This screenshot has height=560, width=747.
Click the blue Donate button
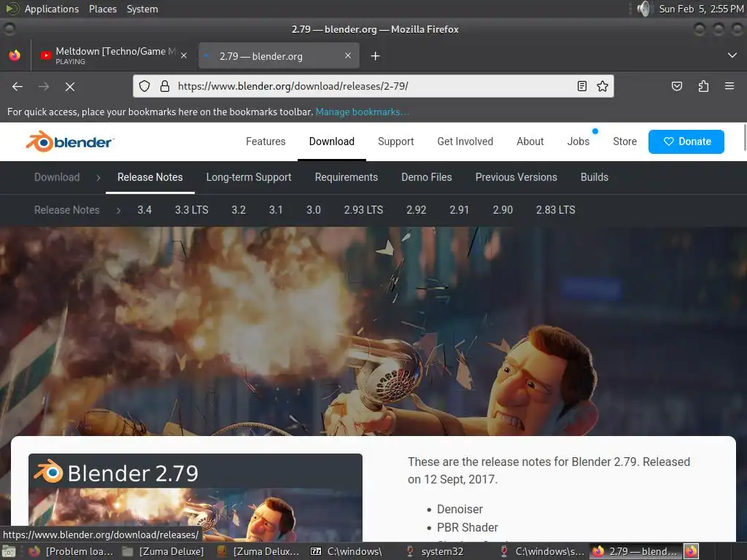click(x=686, y=141)
